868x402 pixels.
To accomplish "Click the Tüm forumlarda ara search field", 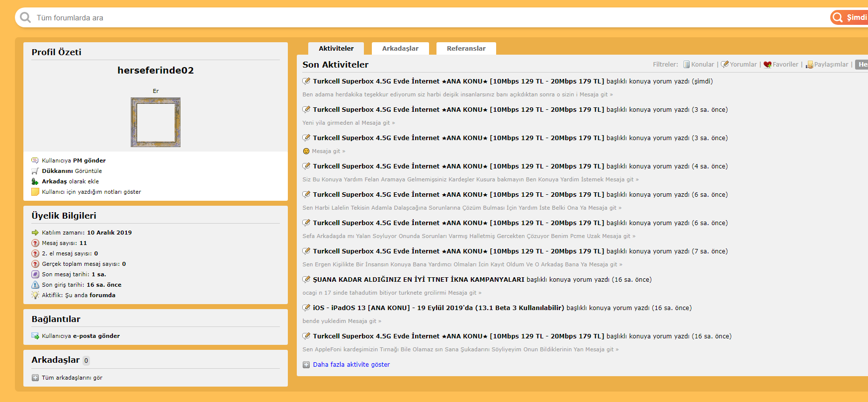I will [428, 18].
